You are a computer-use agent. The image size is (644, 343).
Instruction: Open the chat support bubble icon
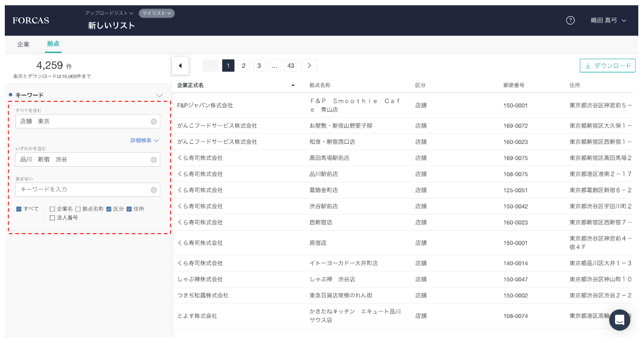[x=620, y=320]
